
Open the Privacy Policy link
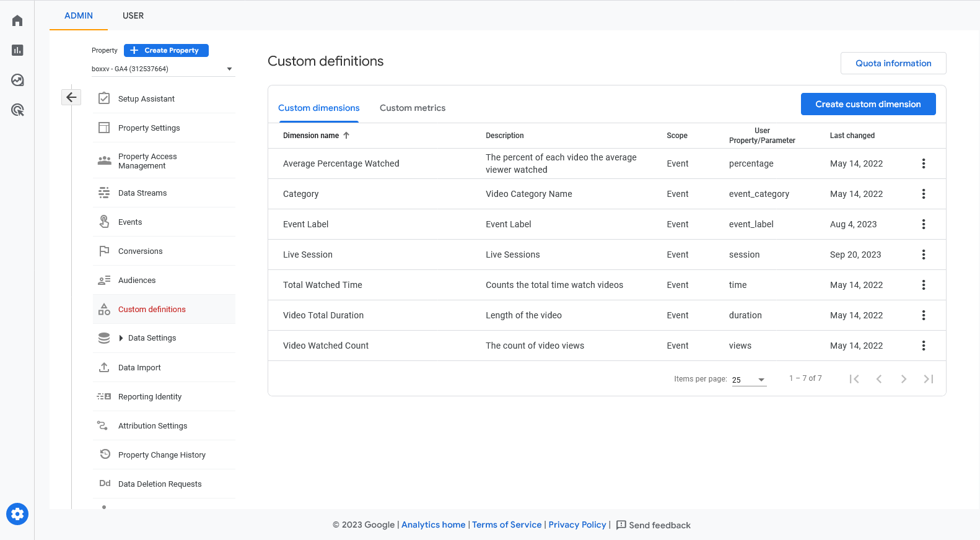point(577,525)
